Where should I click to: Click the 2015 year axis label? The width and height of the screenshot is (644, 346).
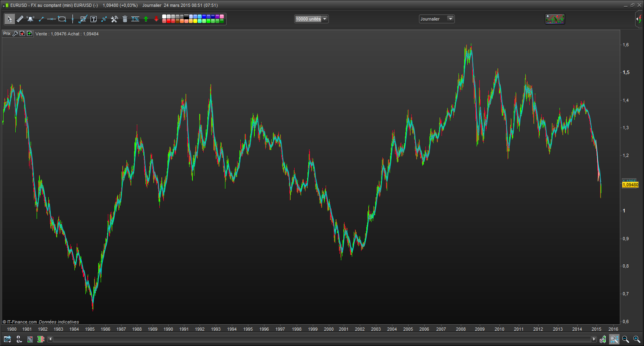point(597,329)
